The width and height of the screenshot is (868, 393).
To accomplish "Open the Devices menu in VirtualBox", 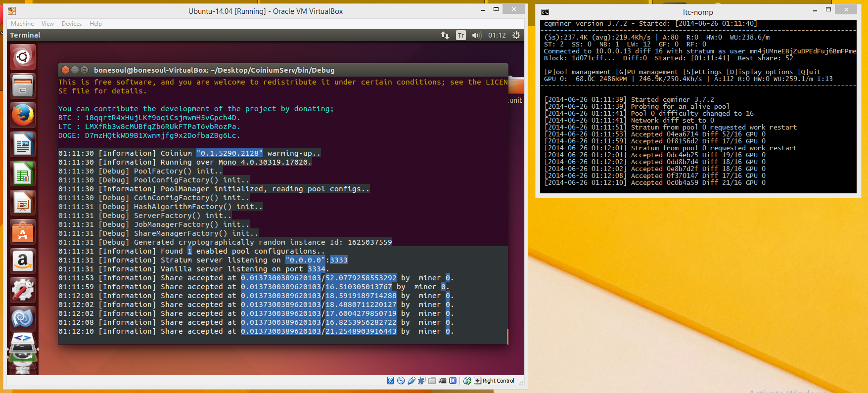I will 72,24.
